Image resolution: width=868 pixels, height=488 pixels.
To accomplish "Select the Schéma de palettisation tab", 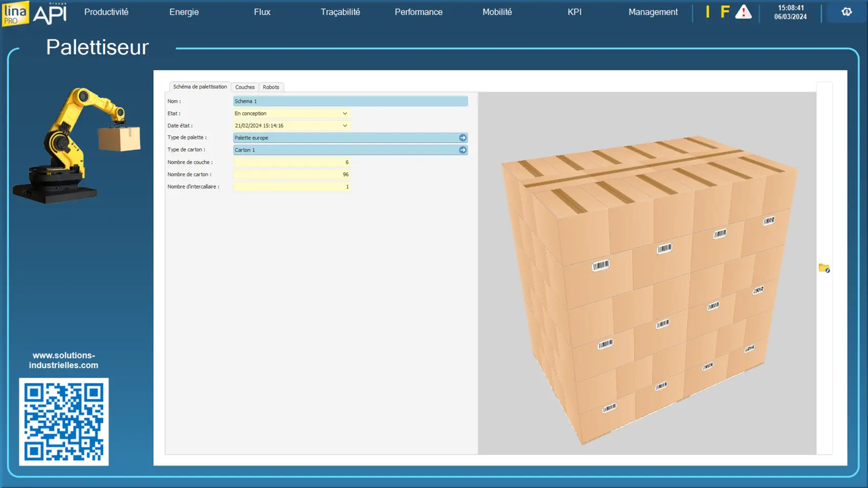I will click(200, 87).
